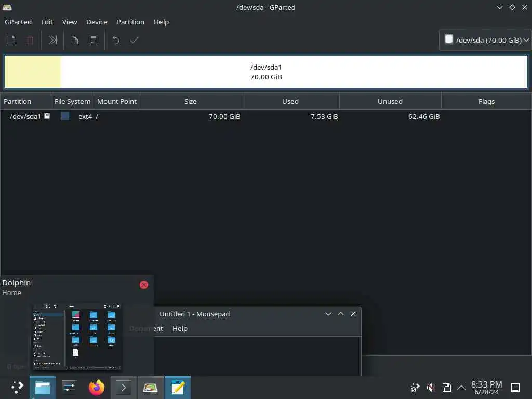Click the Resize/Move partition toolbar icon
Viewport: 532px width, 399px height.
coord(52,40)
